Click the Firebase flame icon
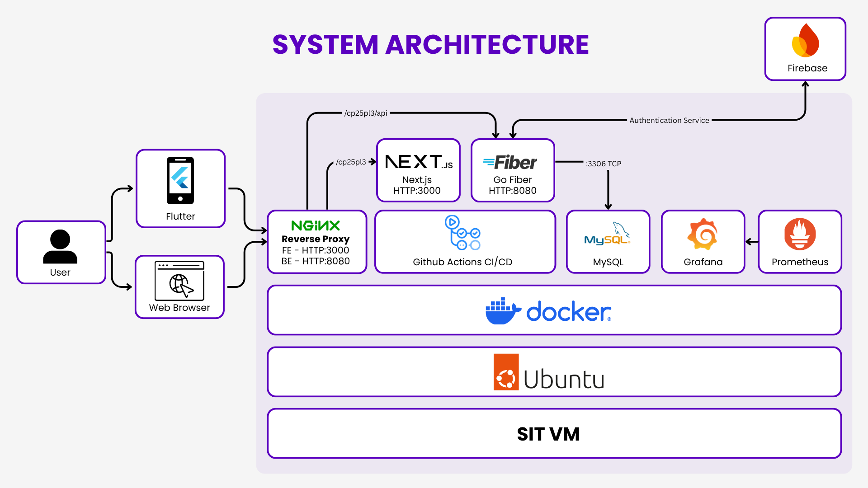Viewport: 868px width, 488px height. [x=806, y=41]
